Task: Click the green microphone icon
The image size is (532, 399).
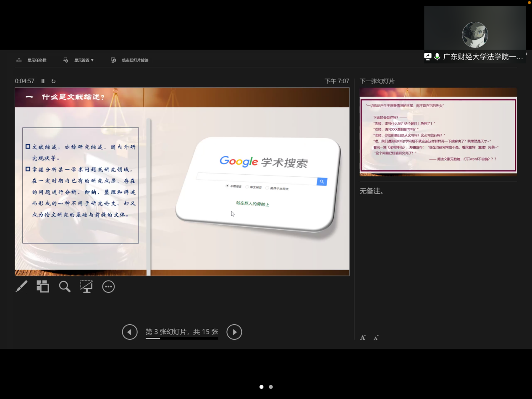Action: pyautogui.click(x=437, y=57)
